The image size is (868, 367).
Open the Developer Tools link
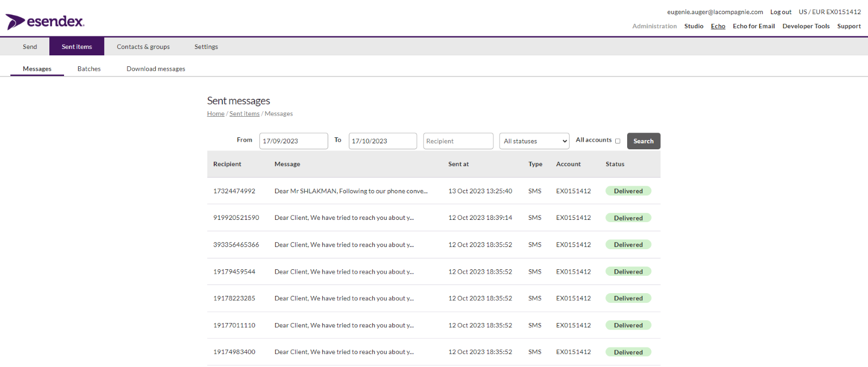806,26
